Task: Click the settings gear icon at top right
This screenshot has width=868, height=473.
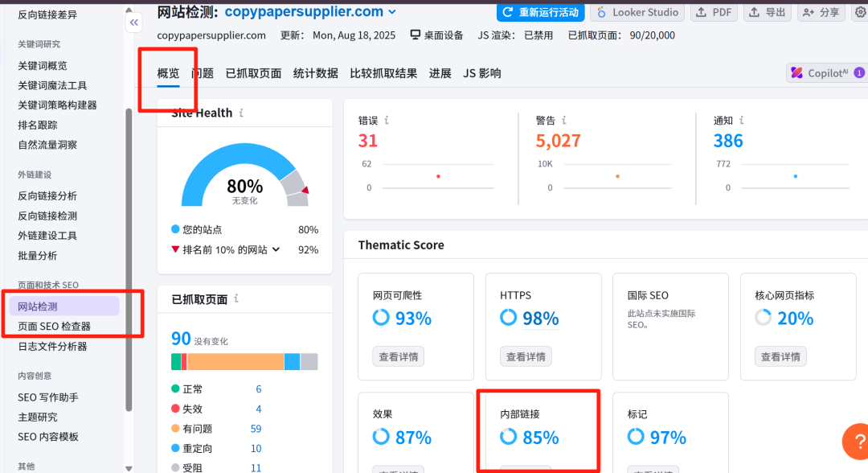Action: (861, 12)
